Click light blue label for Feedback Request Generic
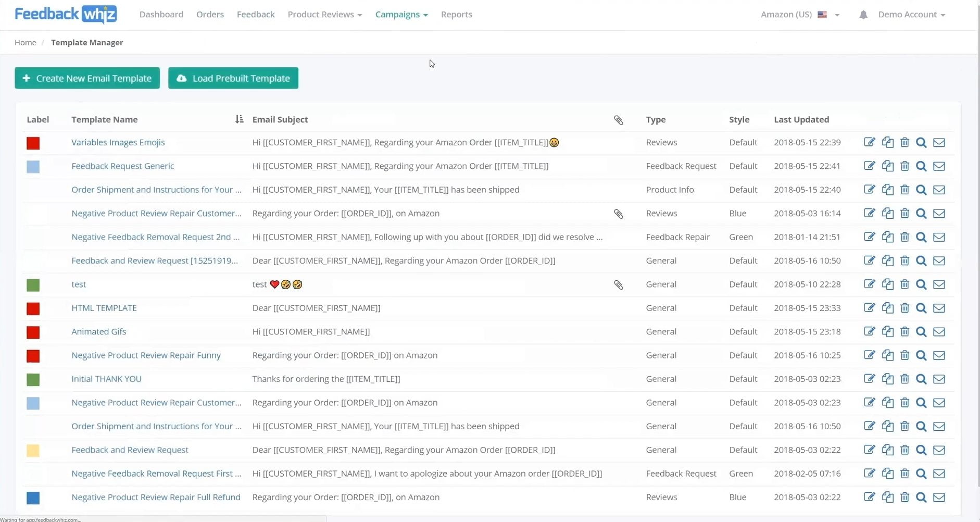The height and width of the screenshot is (522, 980). 33,167
